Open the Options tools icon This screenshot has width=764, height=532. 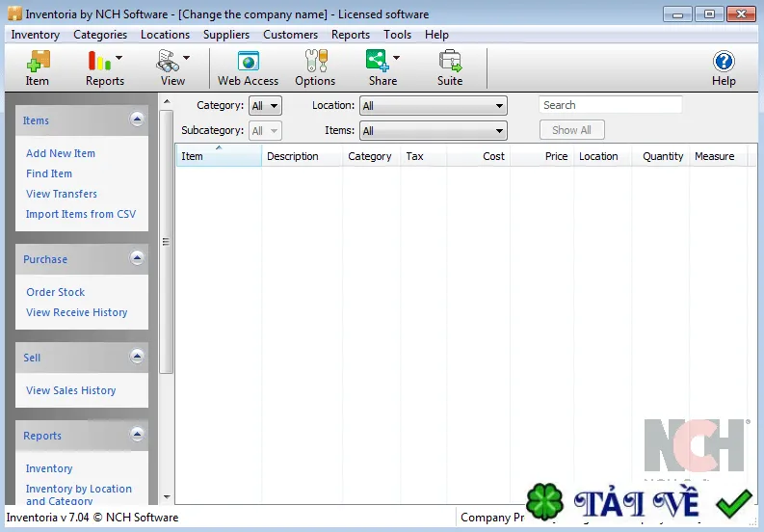coord(316,61)
